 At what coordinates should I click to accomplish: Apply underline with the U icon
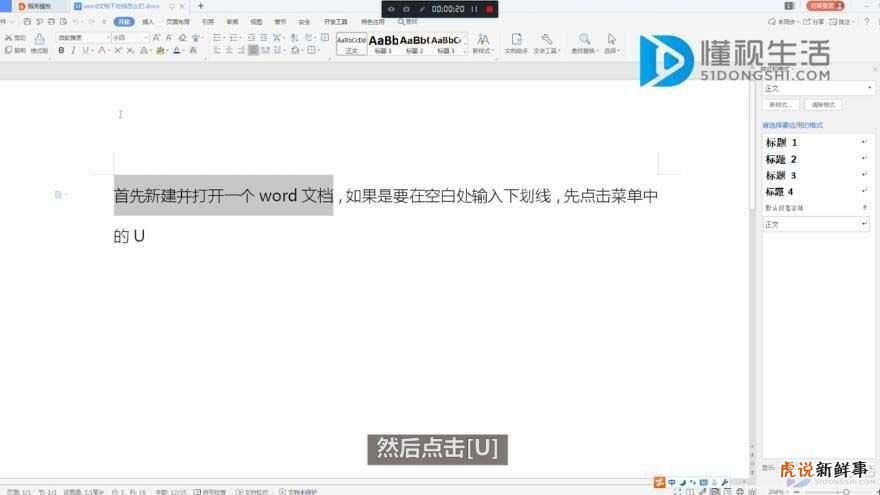click(85, 51)
